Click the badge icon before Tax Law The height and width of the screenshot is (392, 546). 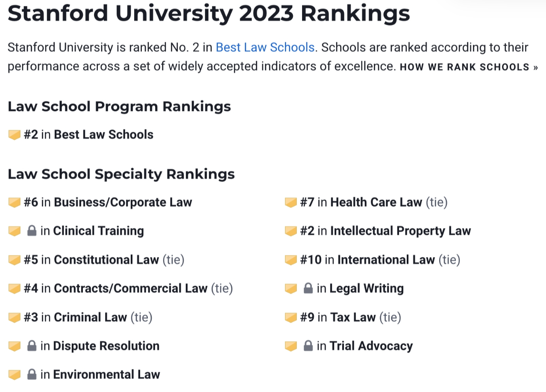pos(291,317)
